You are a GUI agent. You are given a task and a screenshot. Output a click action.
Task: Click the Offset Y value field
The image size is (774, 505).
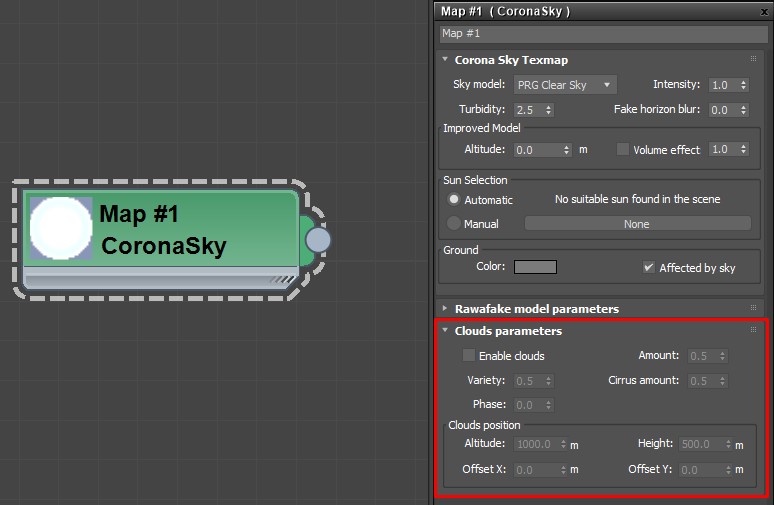[701, 470]
